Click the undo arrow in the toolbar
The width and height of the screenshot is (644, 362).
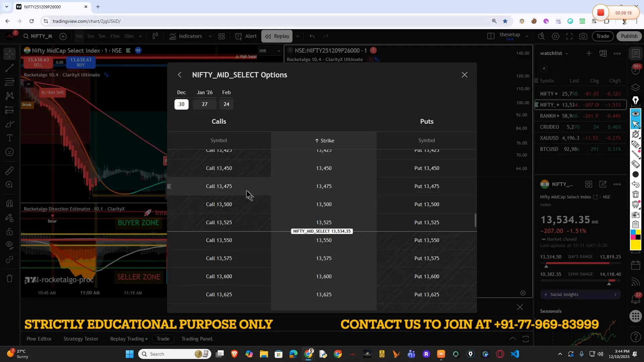(x=312, y=36)
